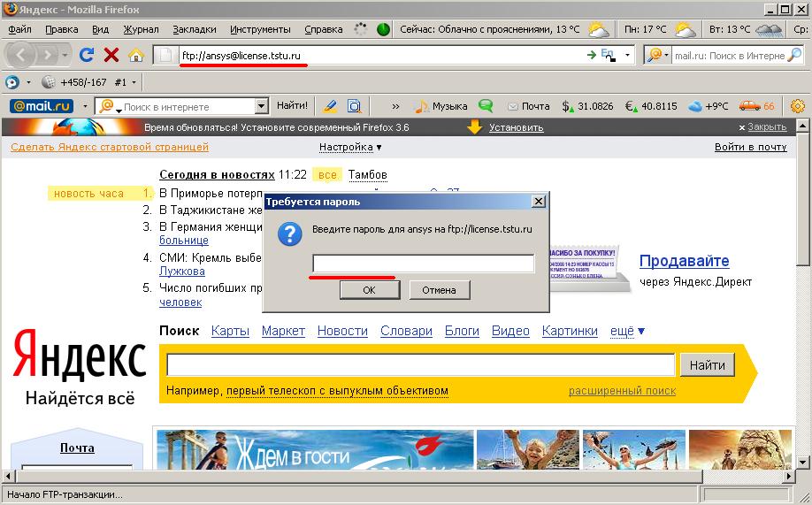
Task: Click the horizontal scrollbar track
Action: pyautogui.click(x=397, y=476)
